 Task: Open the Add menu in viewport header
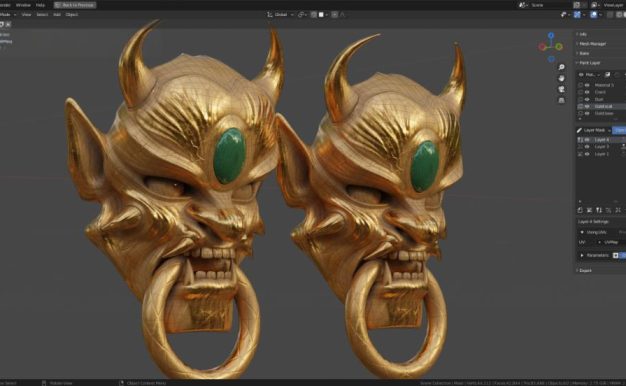click(x=57, y=15)
